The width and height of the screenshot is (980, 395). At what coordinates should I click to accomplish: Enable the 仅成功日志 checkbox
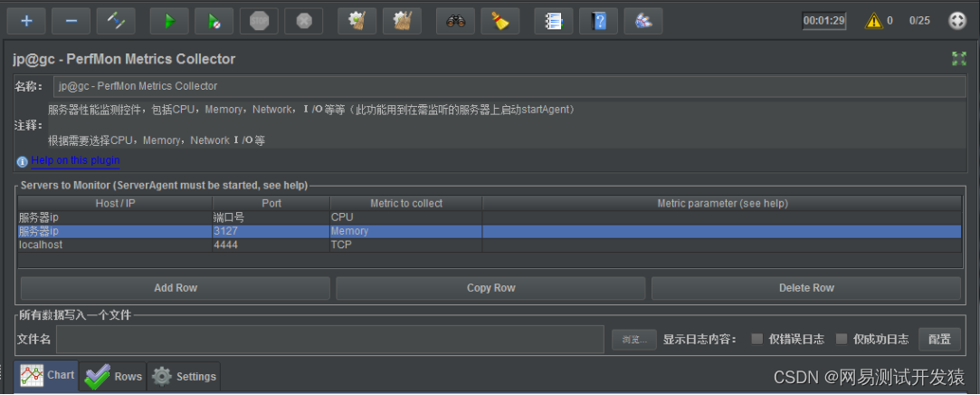coord(842,340)
